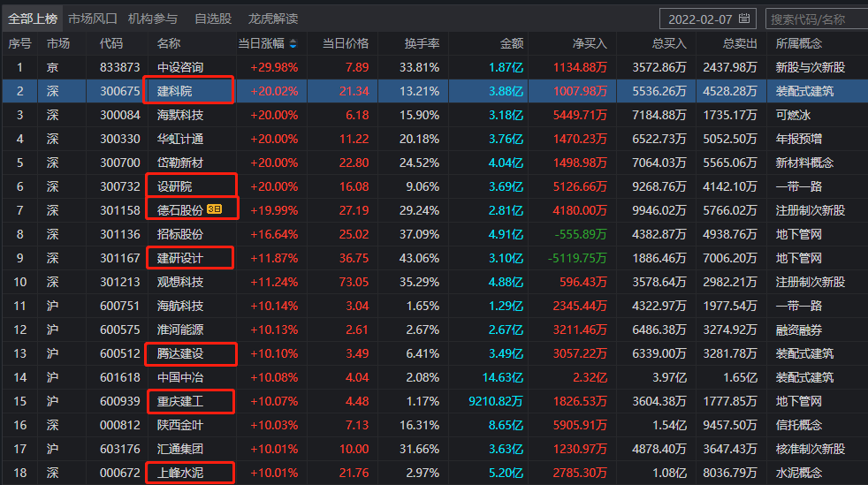Screen dimensions: 868x485
Task: Select stock name 建科院
Action: 174,91
